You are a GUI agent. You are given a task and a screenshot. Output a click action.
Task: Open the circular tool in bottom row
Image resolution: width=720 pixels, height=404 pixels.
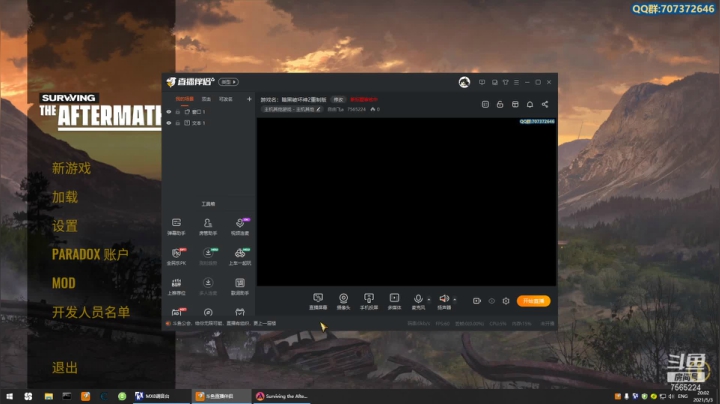208,312
